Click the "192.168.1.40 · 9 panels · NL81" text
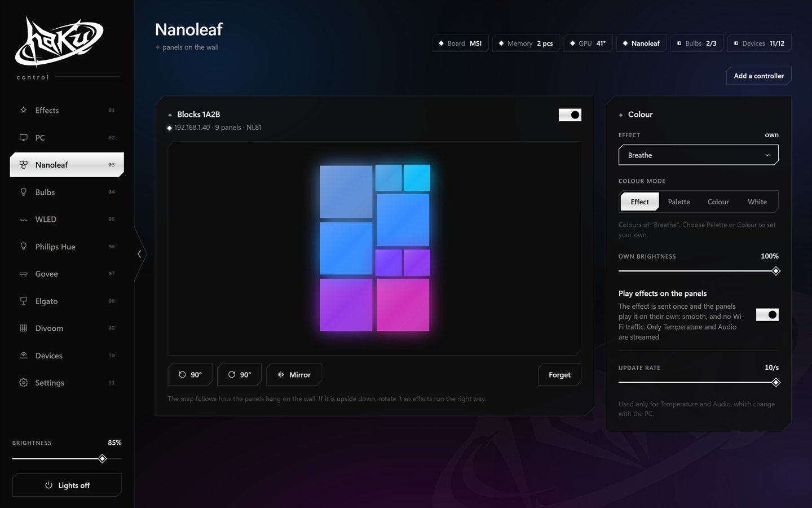The image size is (812, 508). [x=218, y=128]
